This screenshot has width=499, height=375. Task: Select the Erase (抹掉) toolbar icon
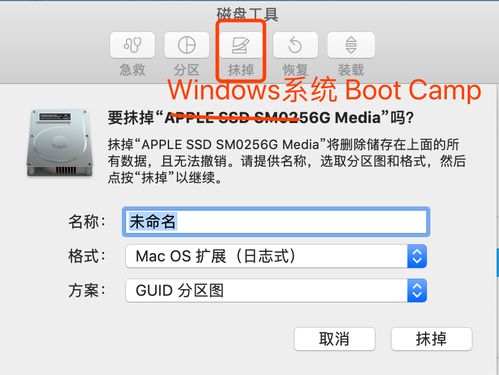tap(240, 45)
